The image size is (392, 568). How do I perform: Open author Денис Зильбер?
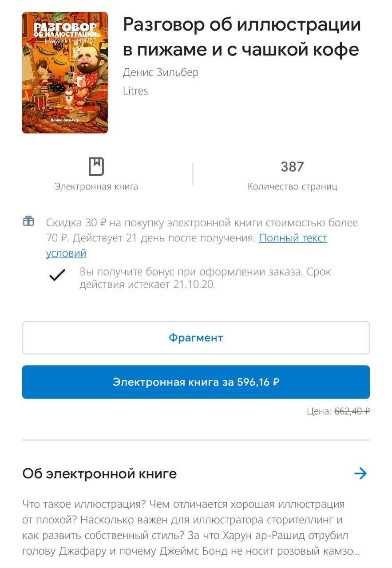[161, 72]
